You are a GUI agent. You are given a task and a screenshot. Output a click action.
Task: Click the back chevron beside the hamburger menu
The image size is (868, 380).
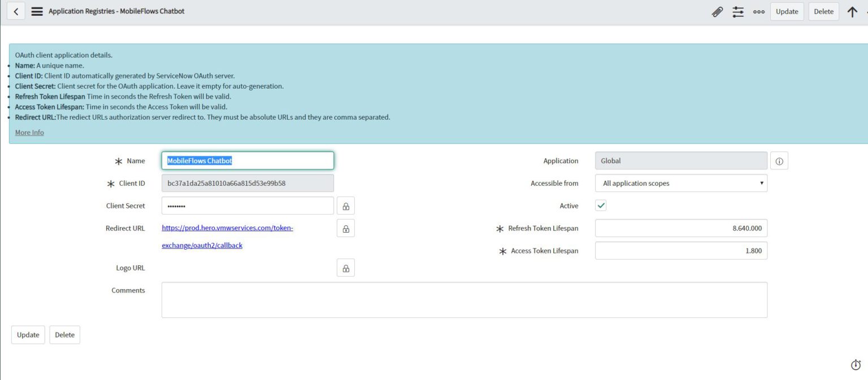tap(15, 11)
